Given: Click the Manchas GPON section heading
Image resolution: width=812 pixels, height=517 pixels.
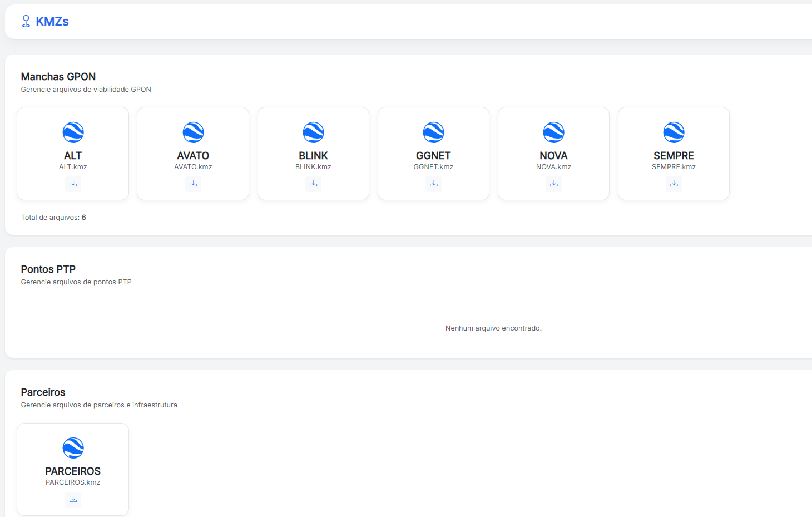Looking at the screenshot, I should click(x=58, y=77).
